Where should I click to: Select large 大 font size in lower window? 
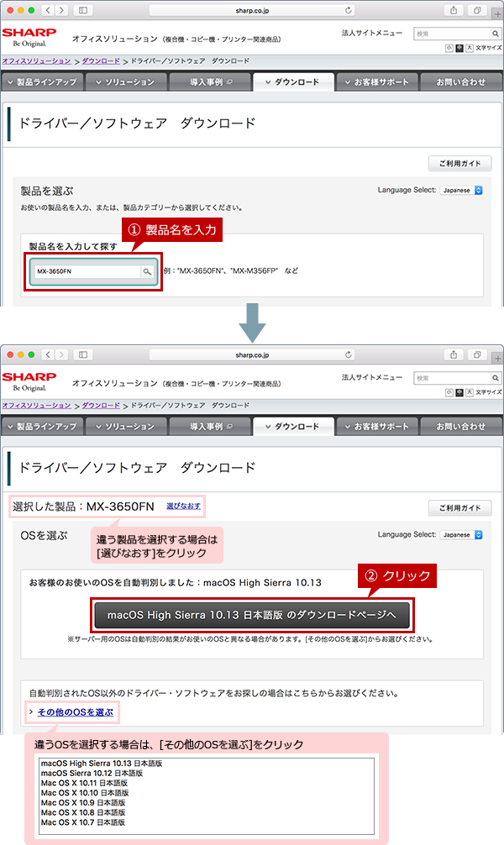coord(470,392)
